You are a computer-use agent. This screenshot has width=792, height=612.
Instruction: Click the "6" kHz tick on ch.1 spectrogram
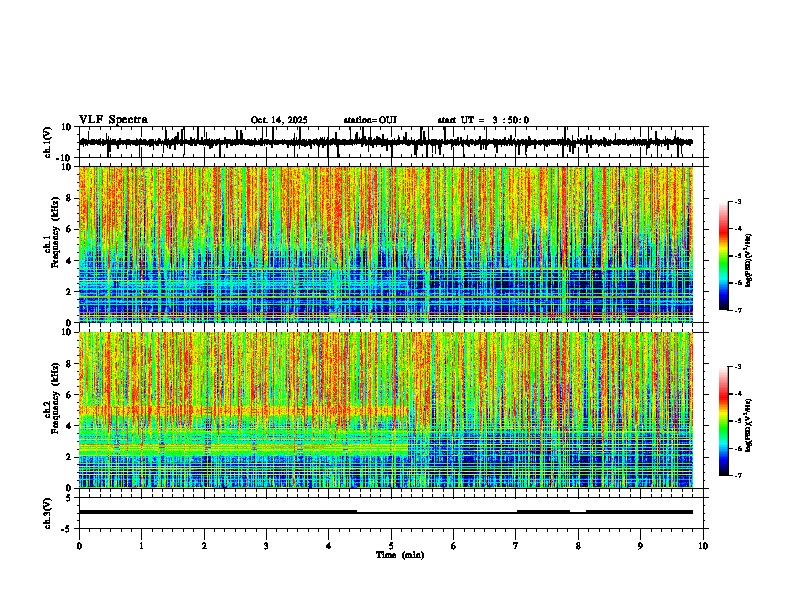tap(70, 229)
